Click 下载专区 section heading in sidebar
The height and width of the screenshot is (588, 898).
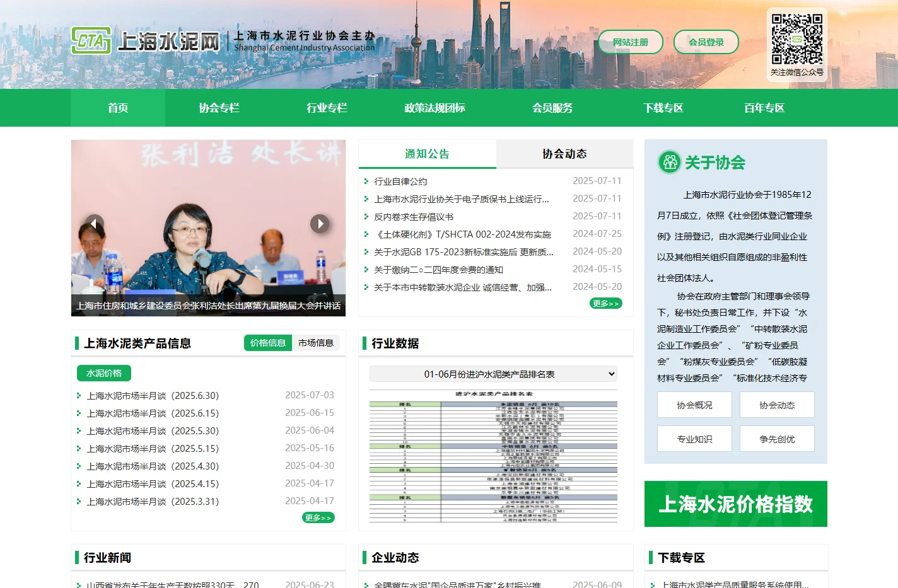tap(682, 558)
